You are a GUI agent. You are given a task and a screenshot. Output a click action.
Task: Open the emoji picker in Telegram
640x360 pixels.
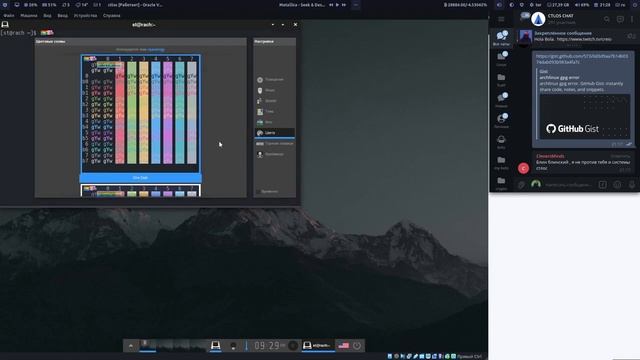coord(617,185)
